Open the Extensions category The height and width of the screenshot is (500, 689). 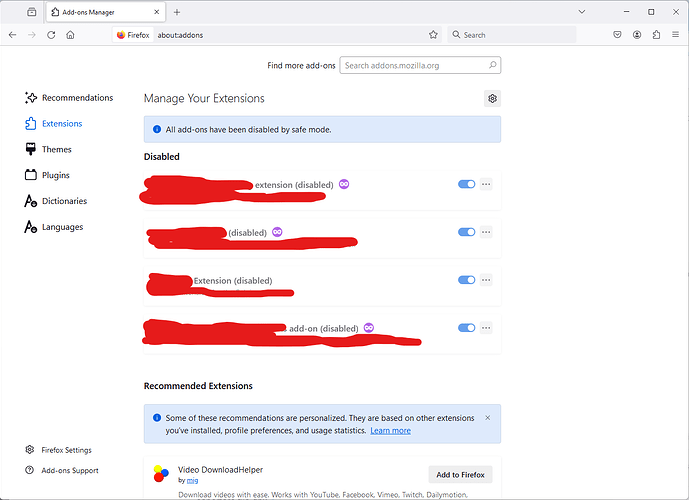click(54, 123)
